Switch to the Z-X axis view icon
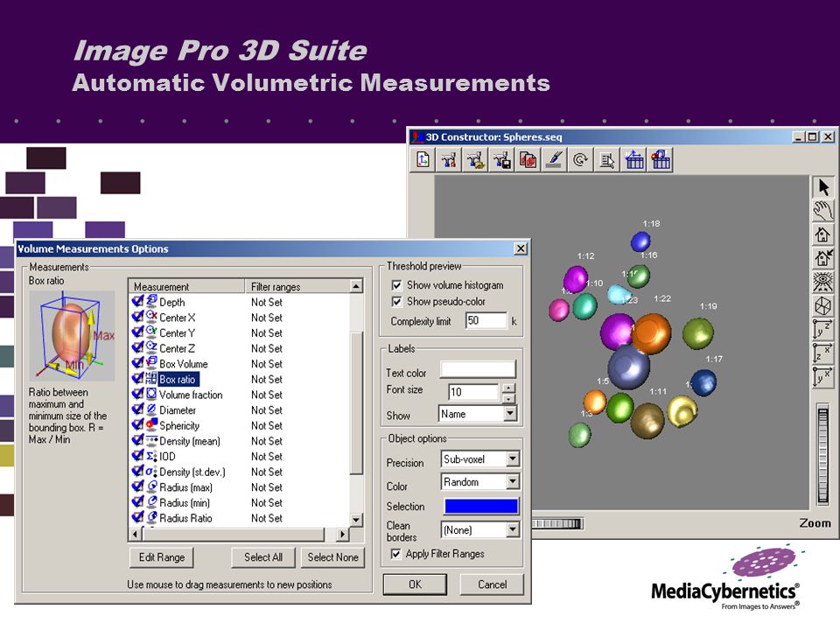Image resolution: width=840 pixels, height=630 pixels. [x=823, y=353]
